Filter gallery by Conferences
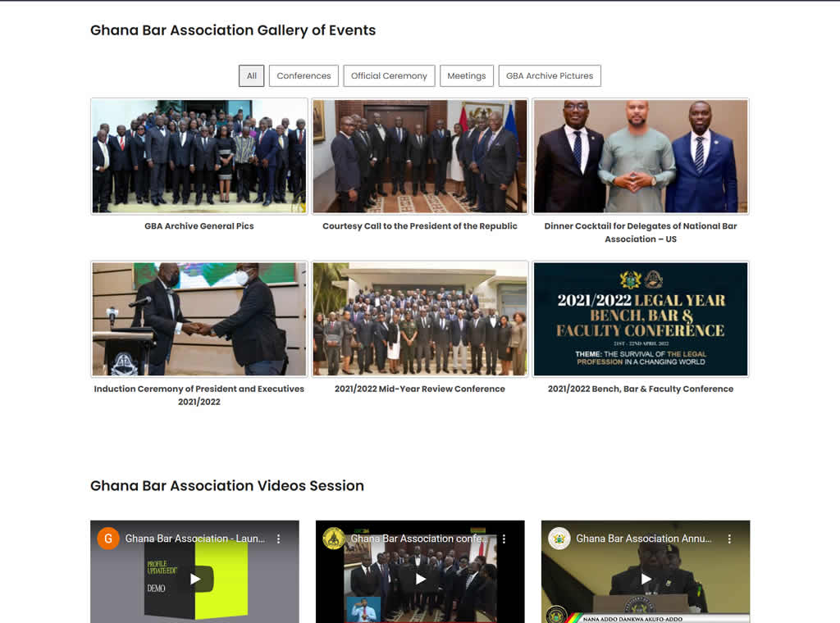 (304, 75)
